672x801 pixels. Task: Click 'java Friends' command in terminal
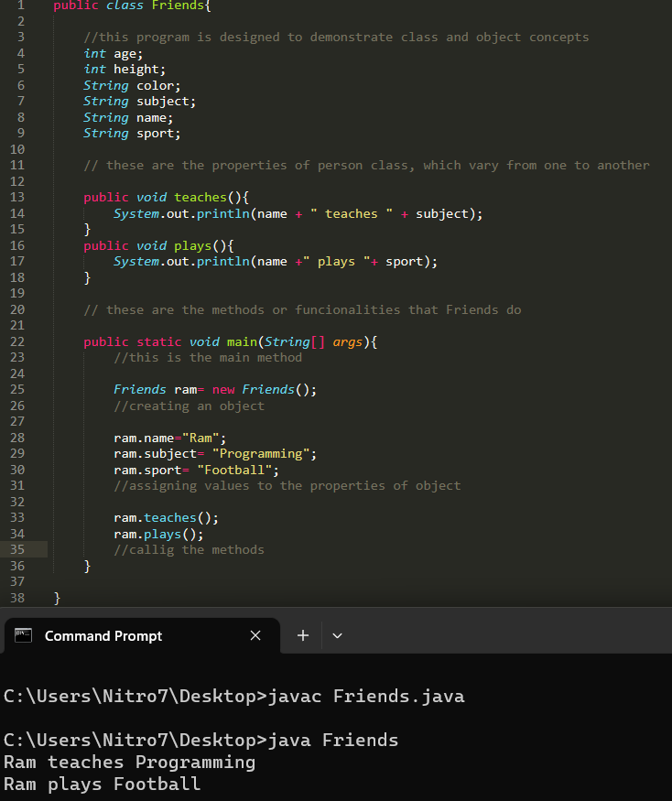point(333,741)
